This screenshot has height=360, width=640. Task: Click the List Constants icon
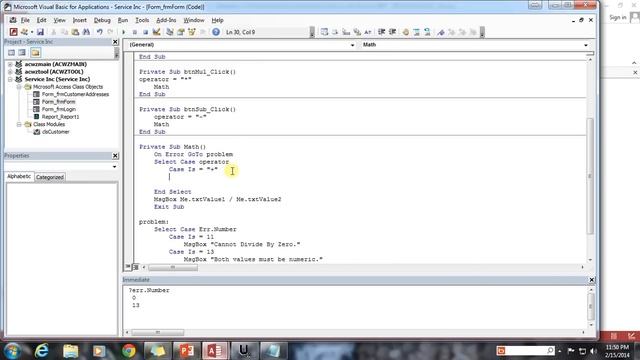coord(335,32)
